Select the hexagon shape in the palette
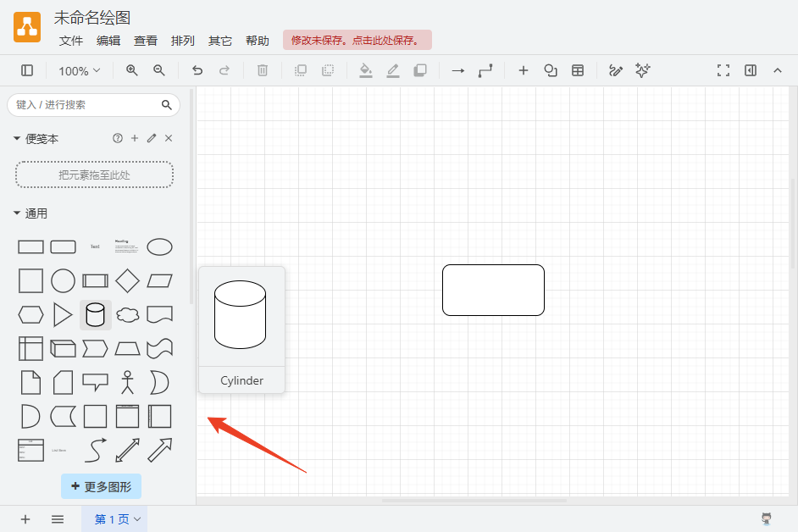 (x=30, y=315)
